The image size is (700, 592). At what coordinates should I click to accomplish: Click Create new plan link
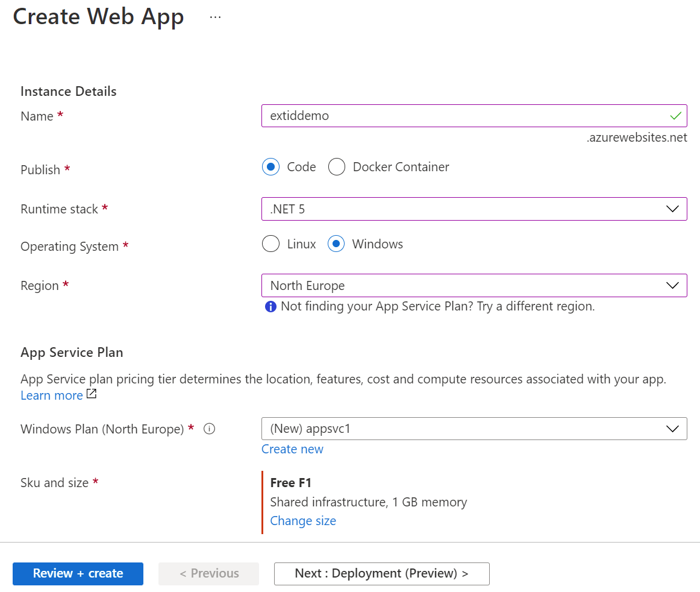click(x=292, y=449)
